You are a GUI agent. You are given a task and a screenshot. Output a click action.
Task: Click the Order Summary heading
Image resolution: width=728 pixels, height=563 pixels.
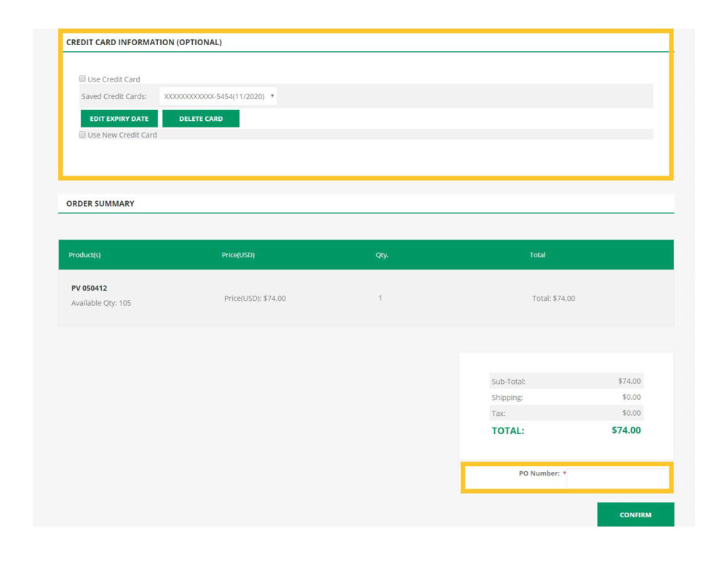pyautogui.click(x=100, y=204)
